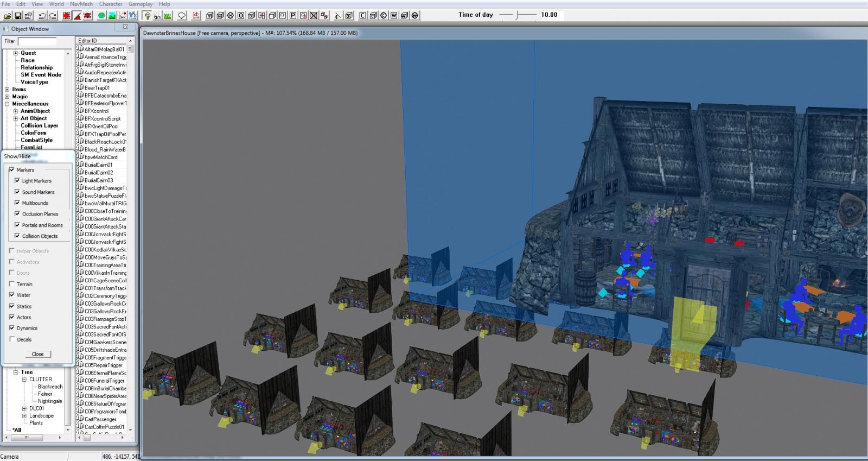
Task: Toggle the Sky toolbar icon
Action: (x=157, y=16)
